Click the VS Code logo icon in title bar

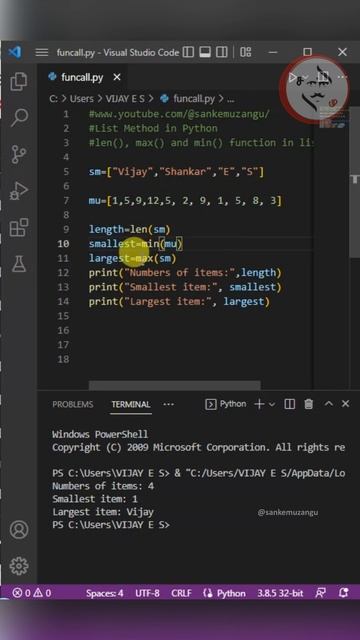tap(15, 52)
